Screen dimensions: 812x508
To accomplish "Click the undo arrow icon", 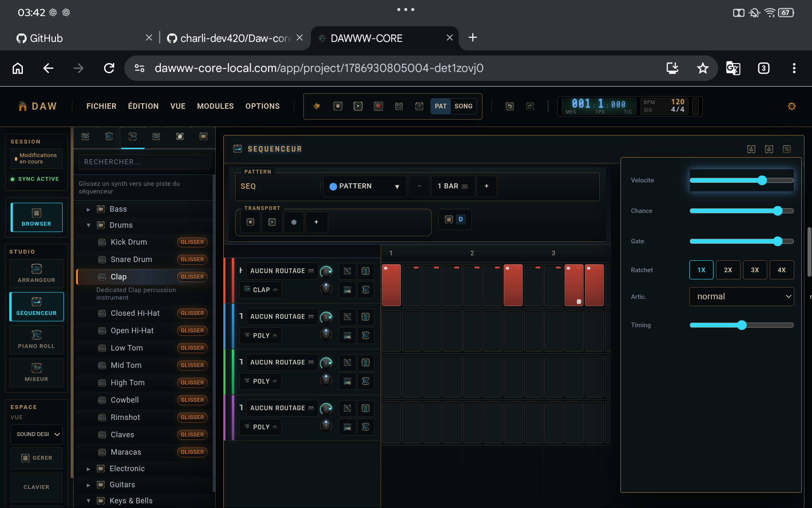I will [510, 106].
